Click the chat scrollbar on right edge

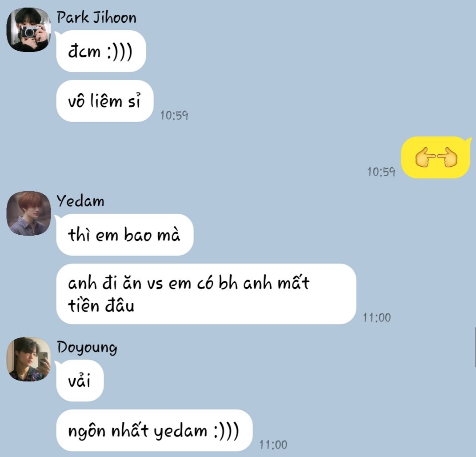click(x=475, y=347)
